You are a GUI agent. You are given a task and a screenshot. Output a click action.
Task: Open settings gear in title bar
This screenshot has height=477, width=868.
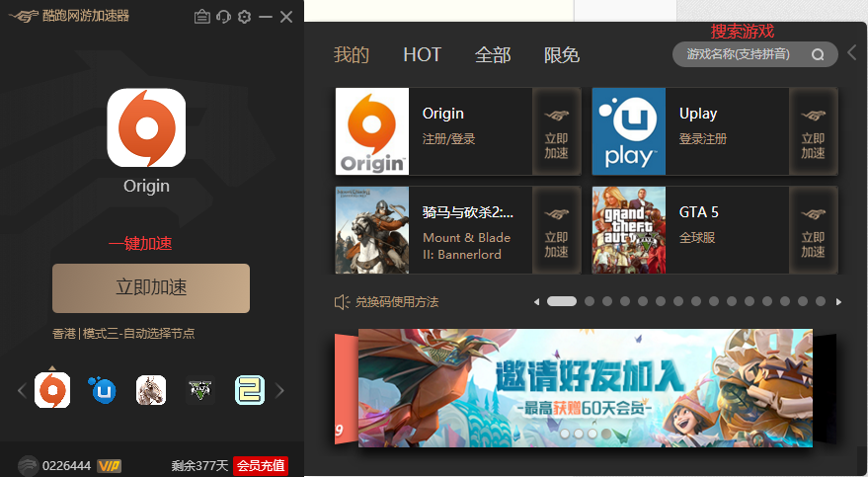[244, 17]
